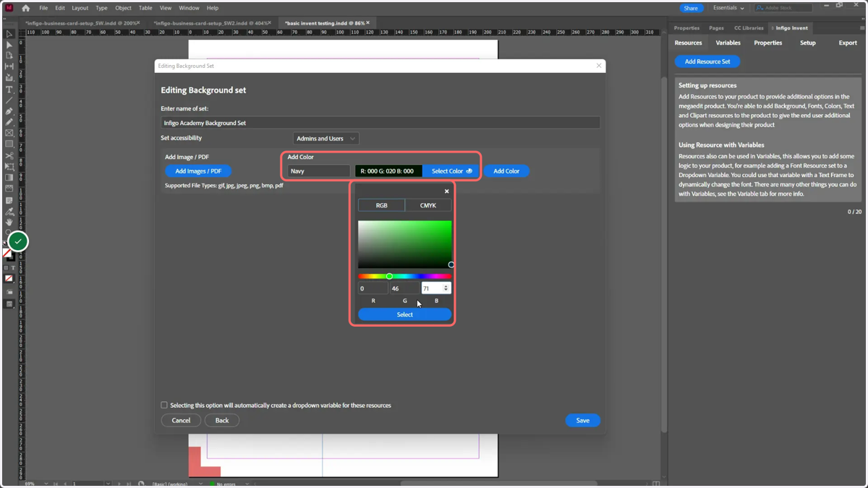Click the Save button

582,420
